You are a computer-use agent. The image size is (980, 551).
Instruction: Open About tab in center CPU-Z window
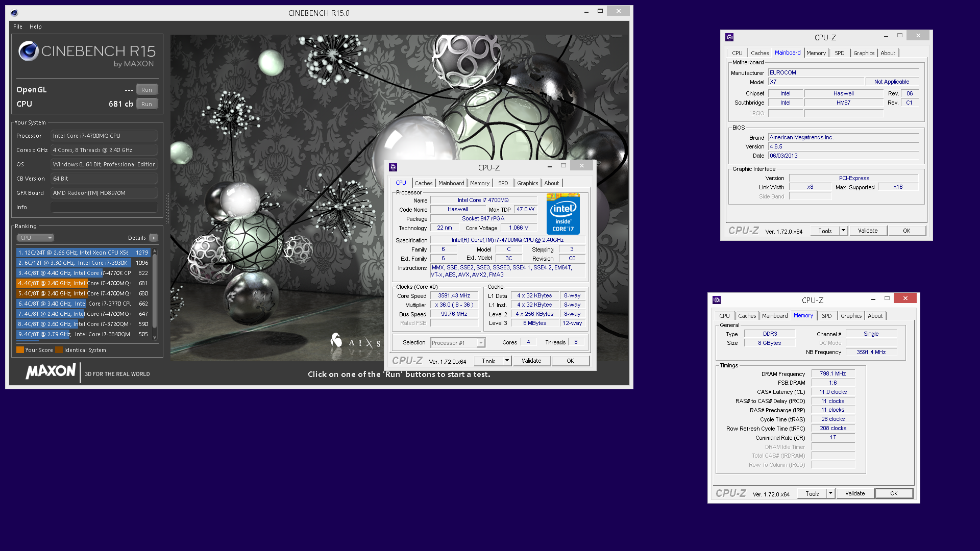(x=551, y=183)
